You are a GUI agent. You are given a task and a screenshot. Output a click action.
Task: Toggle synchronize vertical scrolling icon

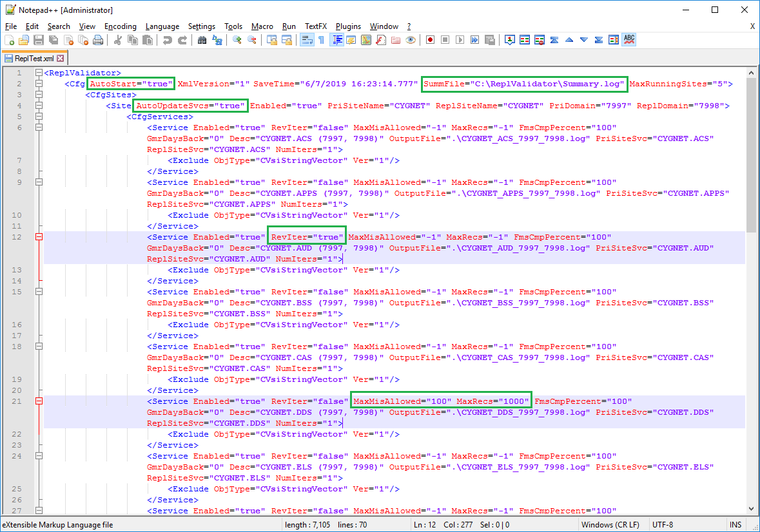272,40
